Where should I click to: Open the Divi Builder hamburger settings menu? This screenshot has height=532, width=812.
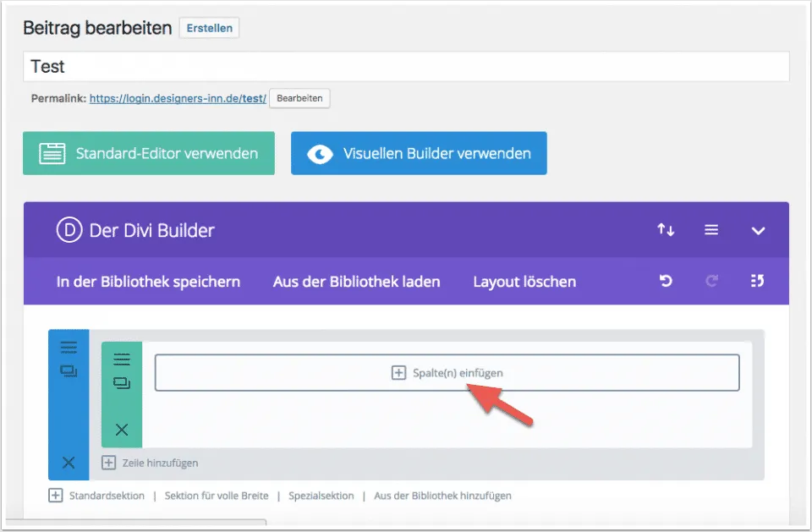click(711, 230)
